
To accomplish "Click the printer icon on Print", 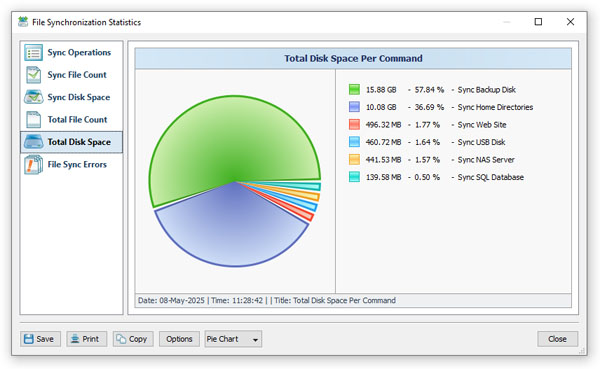I will click(75, 339).
